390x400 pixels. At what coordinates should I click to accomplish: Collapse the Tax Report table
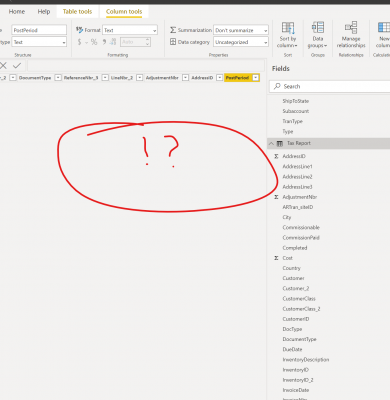pyautogui.click(x=271, y=143)
